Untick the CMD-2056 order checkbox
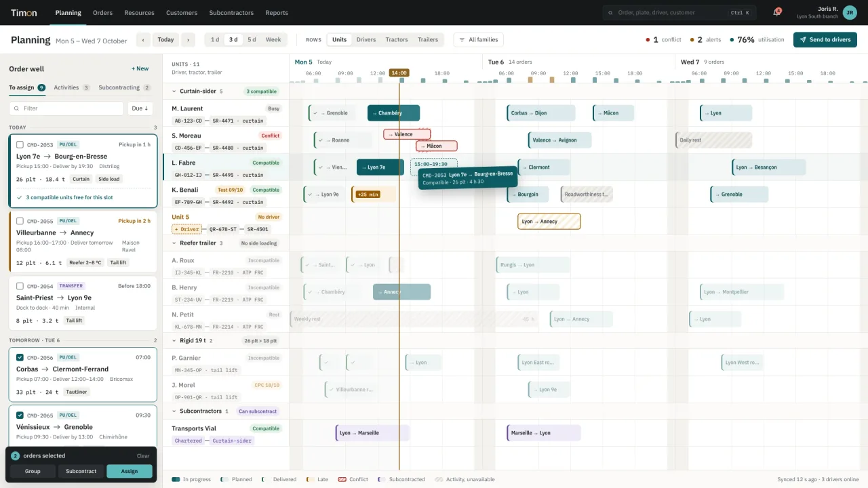Screen dimensions: 868x488 20,357
